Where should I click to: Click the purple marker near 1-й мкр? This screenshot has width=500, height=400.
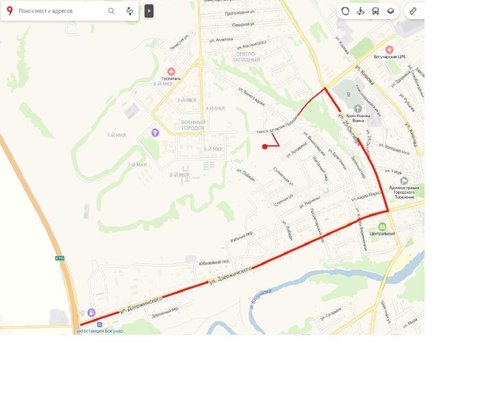pos(155,133)
